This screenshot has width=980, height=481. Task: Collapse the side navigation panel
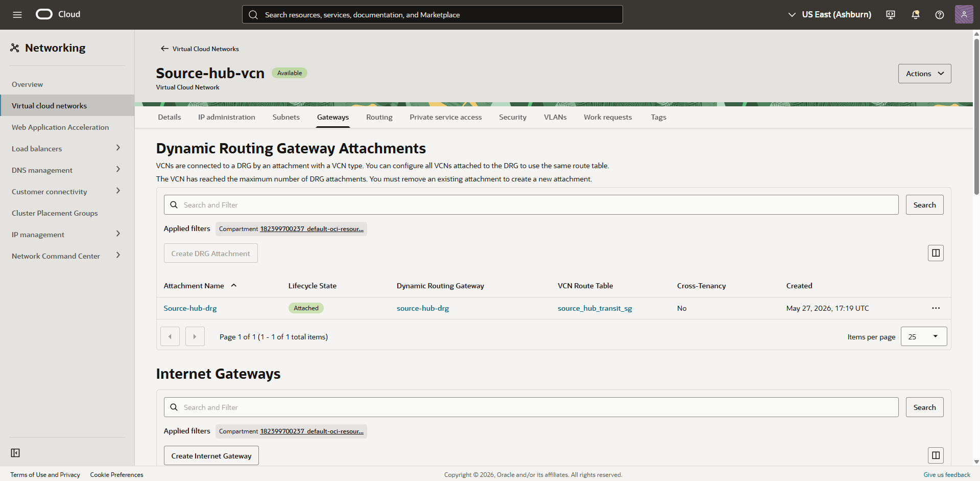click(15, 453)
